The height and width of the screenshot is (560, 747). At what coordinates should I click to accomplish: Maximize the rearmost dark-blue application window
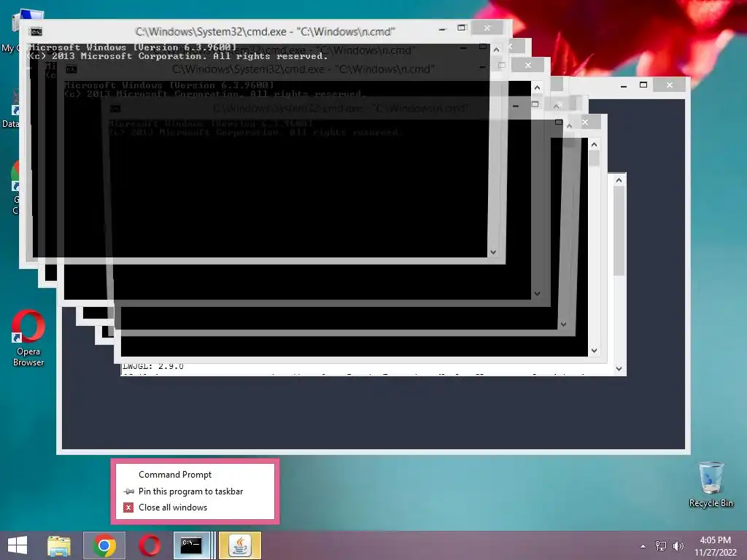pyautogui.click(x=643, y=85)
